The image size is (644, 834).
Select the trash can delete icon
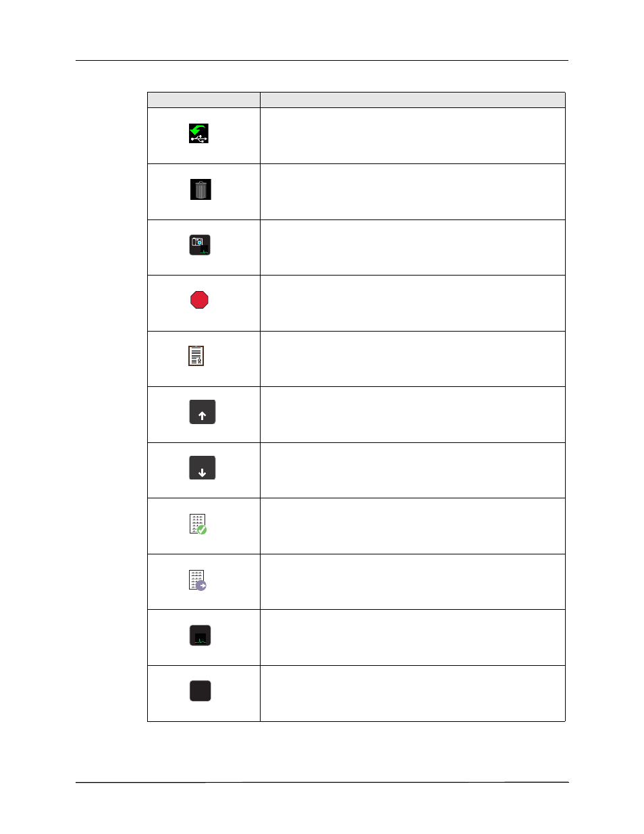[200, 189]
